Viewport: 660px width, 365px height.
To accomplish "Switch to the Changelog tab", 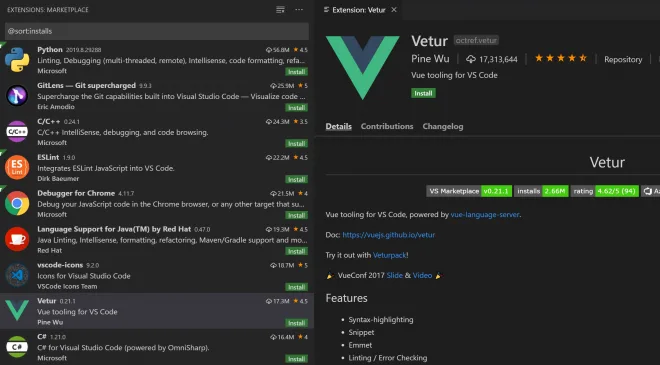I will 443,126.
